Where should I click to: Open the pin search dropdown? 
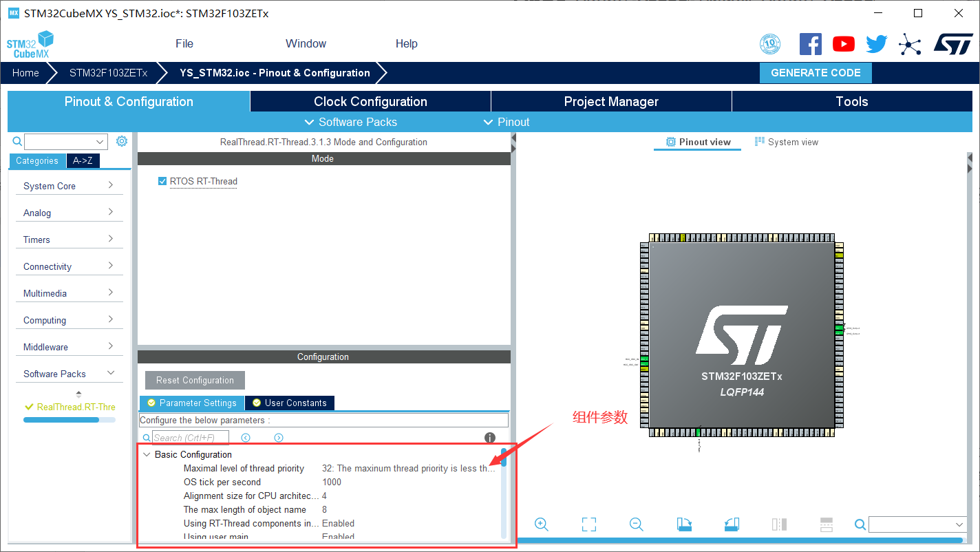(x=960, y=524)
